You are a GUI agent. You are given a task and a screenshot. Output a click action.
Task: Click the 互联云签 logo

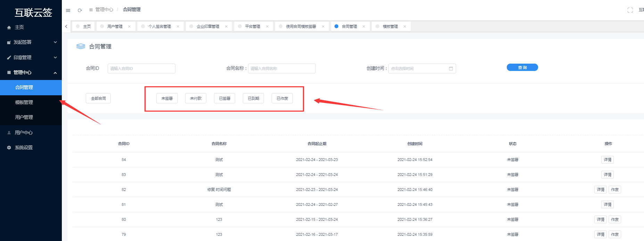click(x=33, y=13)
